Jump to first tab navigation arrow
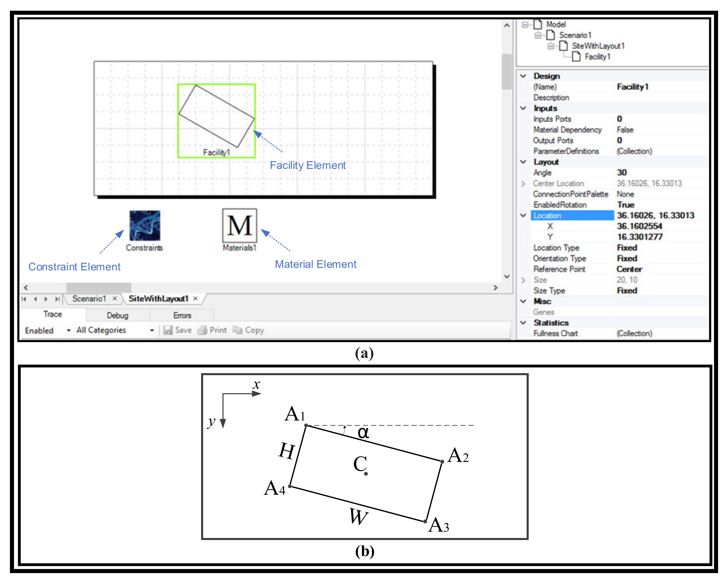The image size is (728, 583). 24,299
